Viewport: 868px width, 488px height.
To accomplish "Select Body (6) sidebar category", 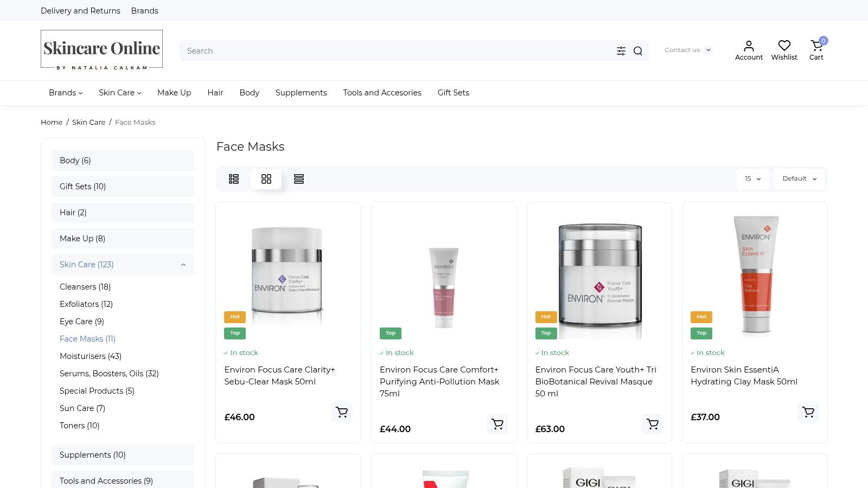I will [x=123, y=160].
